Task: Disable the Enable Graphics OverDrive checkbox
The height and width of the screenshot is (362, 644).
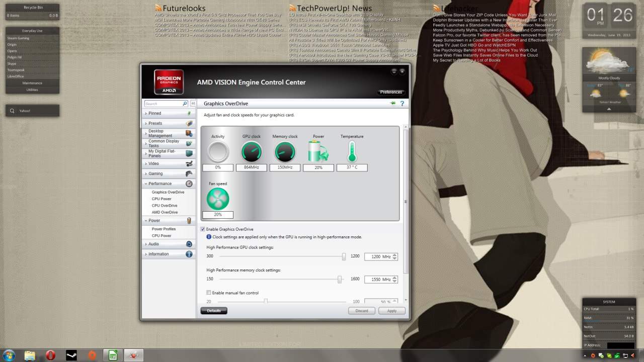Action: [203, 229]
